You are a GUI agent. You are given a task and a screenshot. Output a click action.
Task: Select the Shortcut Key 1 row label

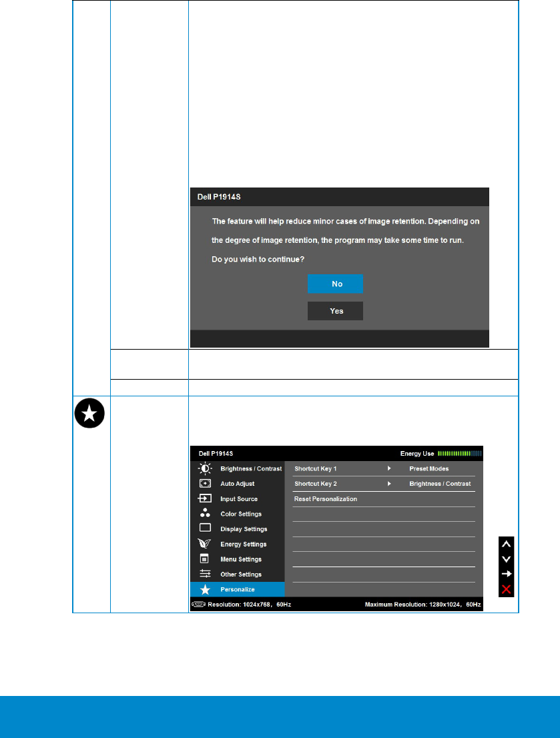(x=316, y=469)
